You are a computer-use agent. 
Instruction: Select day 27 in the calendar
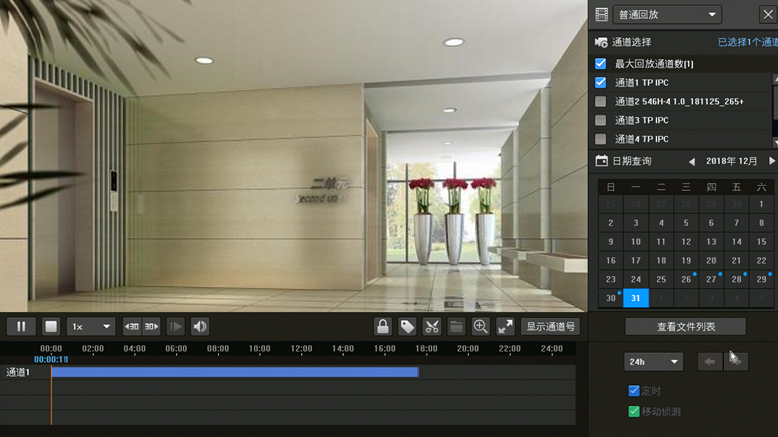click(x=711, y=279)
